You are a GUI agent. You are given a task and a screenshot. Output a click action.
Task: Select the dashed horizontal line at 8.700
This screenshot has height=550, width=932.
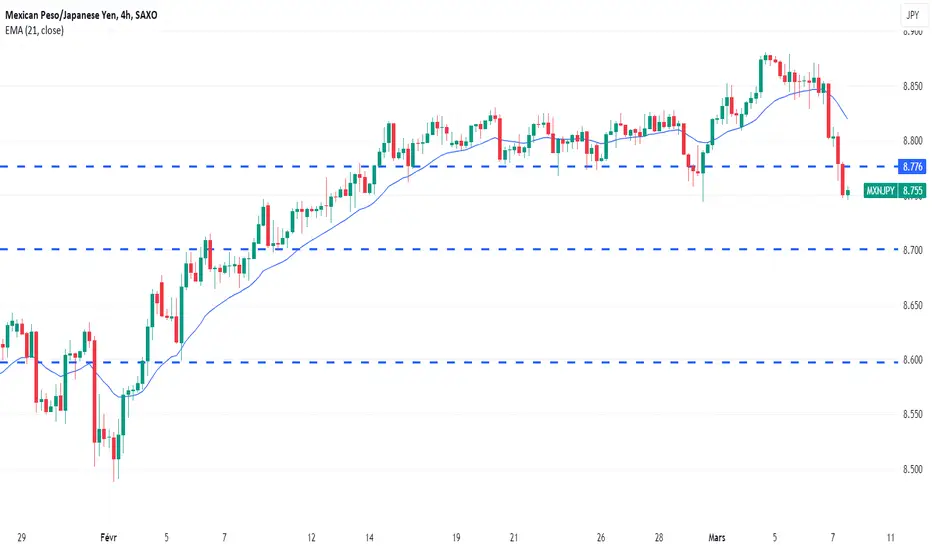[449, 249]
